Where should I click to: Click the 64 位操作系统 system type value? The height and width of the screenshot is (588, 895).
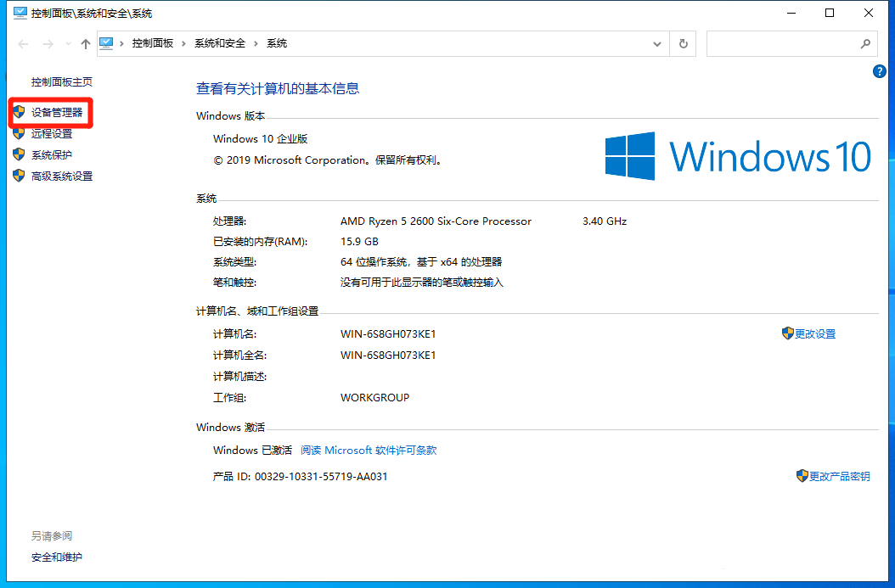click(421, 262)
